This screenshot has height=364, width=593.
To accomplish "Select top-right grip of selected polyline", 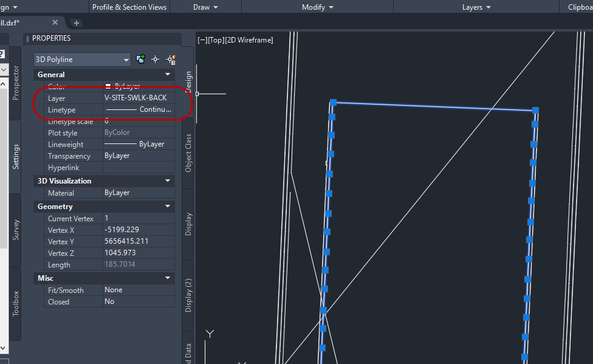I will 535,110.
